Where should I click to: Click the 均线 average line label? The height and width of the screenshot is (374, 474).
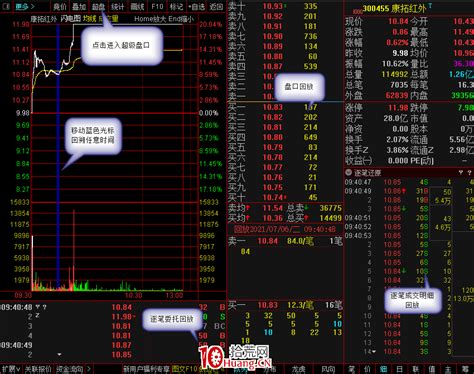pos(89,19)
